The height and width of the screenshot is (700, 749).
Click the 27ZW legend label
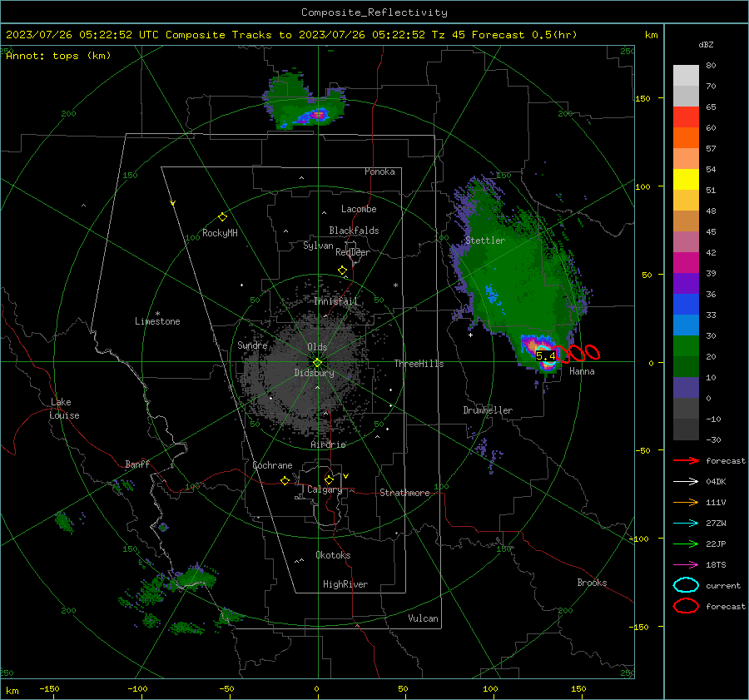pos(716,524)
